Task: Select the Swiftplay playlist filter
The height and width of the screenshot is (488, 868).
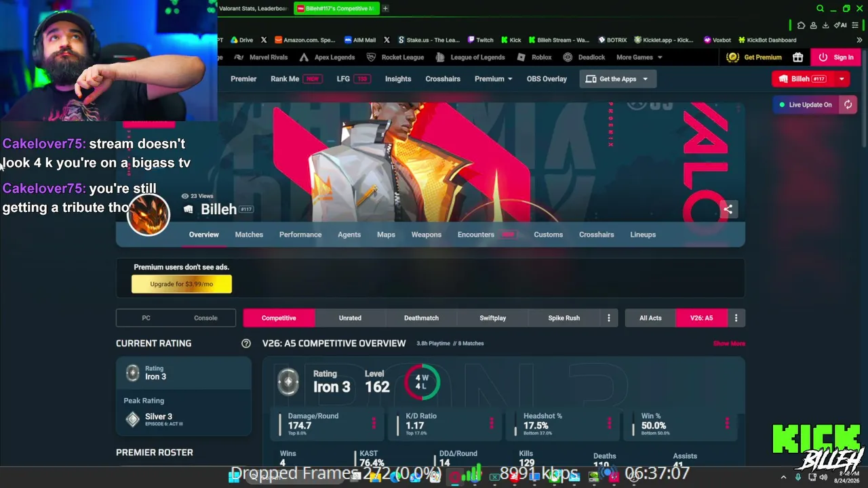Action: tap(493, 318)
